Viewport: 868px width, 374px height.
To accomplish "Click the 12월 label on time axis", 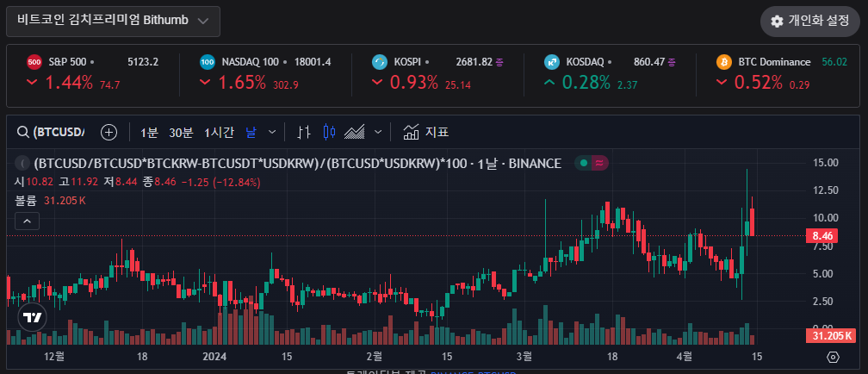I will [53, 356].
